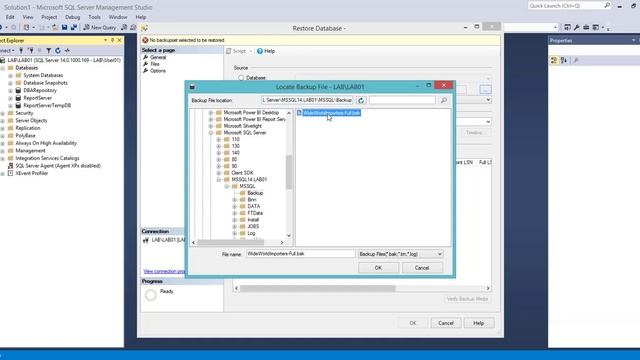Click the Save icon in main toolbar
640x360 pixels.
pos(64,27)
